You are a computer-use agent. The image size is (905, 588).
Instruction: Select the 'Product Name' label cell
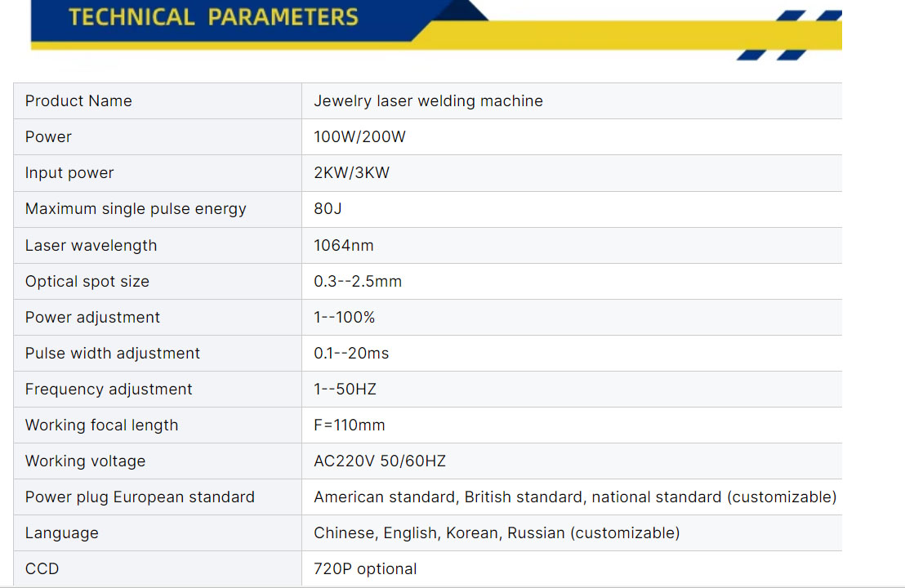pos(158,101)
